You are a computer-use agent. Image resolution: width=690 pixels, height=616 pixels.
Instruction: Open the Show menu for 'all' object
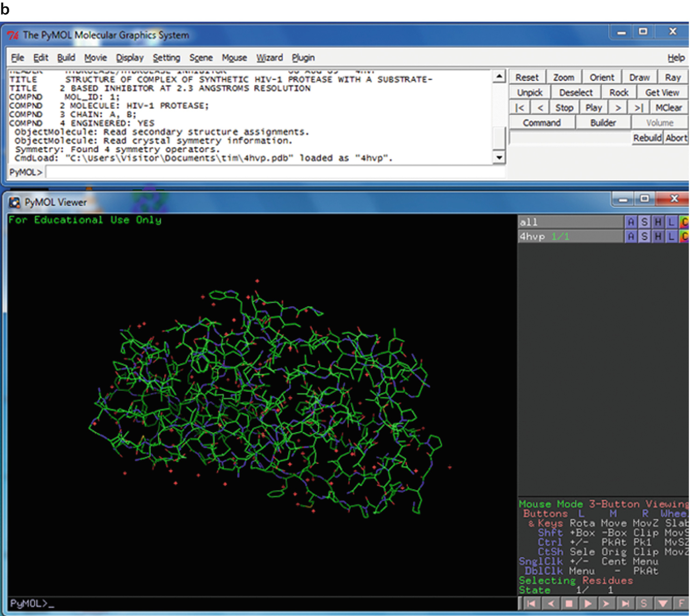[644, 222]
